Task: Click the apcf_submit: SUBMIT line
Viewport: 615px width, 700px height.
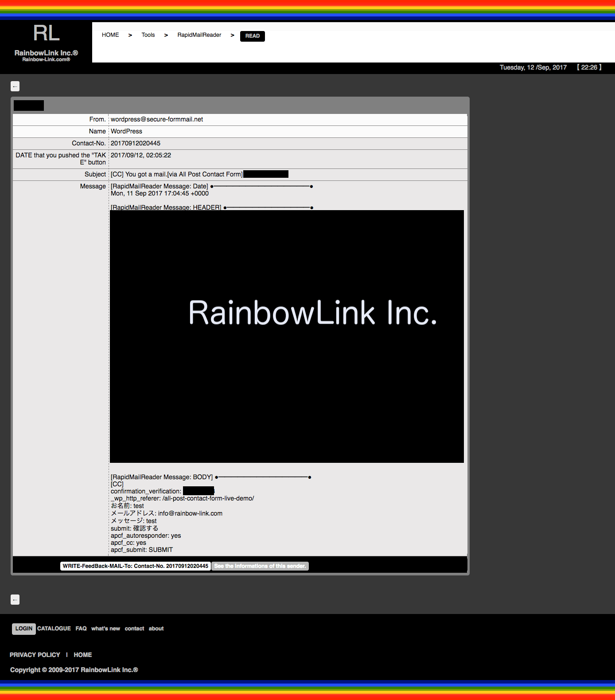Action: click(142, 550)
